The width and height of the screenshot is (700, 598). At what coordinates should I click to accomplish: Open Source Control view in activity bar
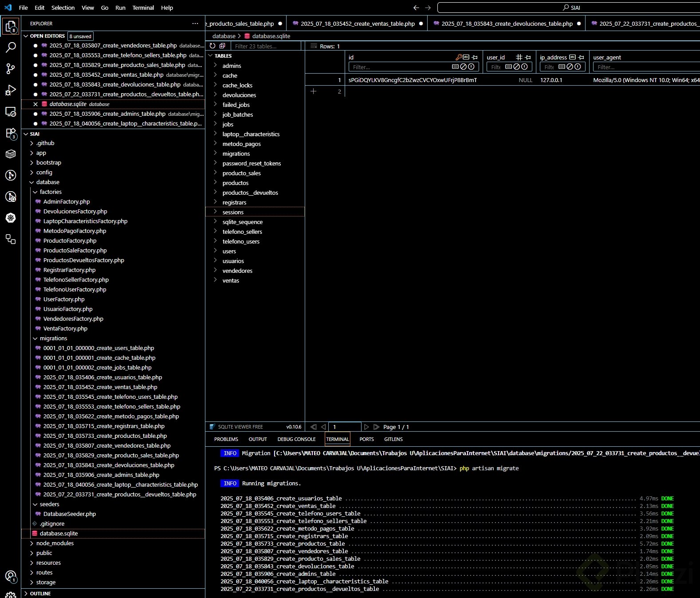(11, 68)
